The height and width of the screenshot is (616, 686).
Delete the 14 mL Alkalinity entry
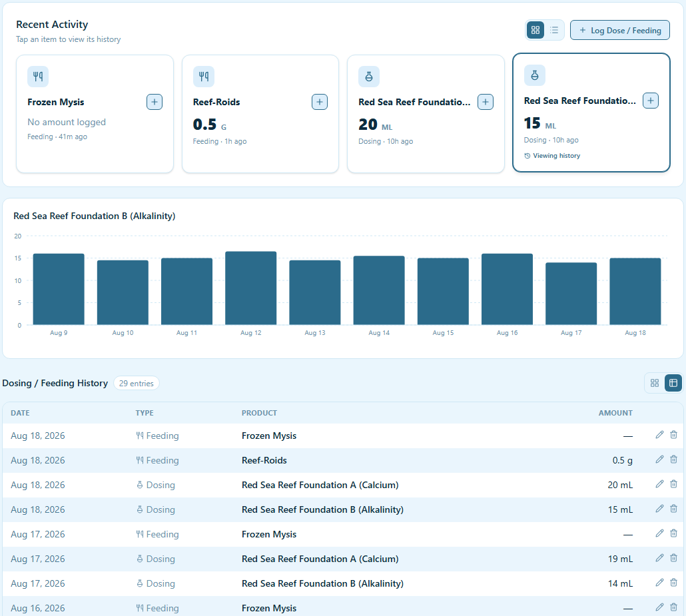pyautogui.click(x=674, y=583)
